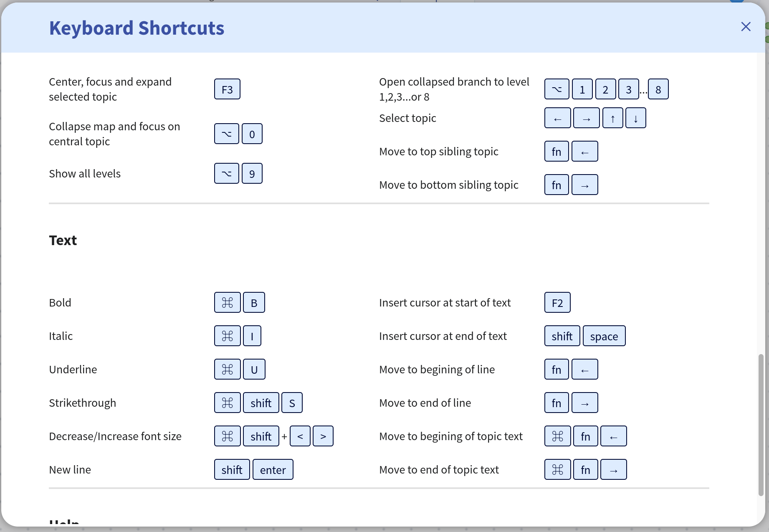Click the enter key in New line shortcut
Screen dimensions: 769x532
coord(273,470)
